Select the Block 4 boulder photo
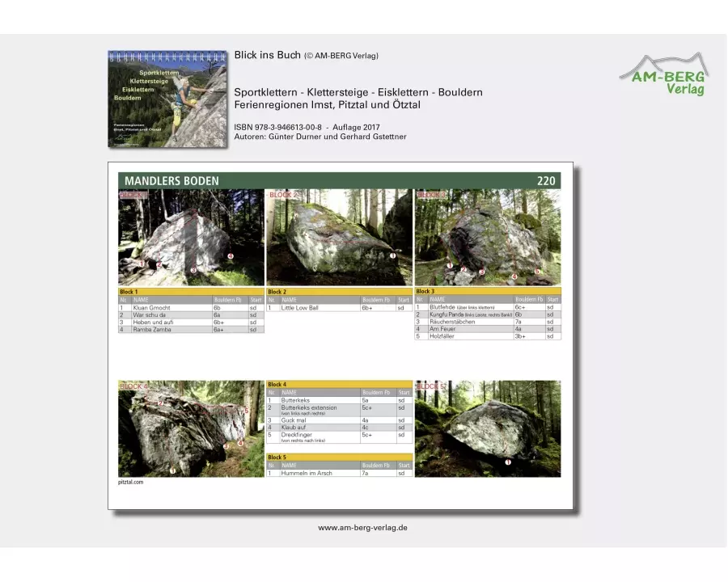Screen dimensions: 728x582 coord(191,428)
